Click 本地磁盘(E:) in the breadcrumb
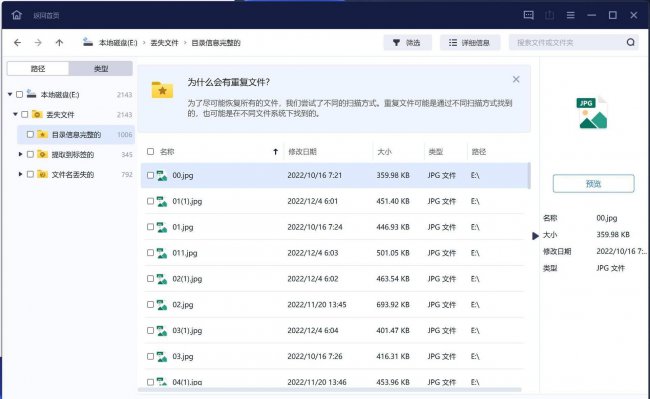Viewport: 650px width, 399px height. 118,43
